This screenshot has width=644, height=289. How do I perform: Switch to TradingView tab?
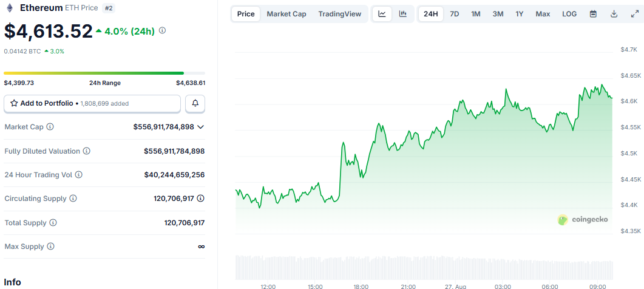[x=340, y=14]
